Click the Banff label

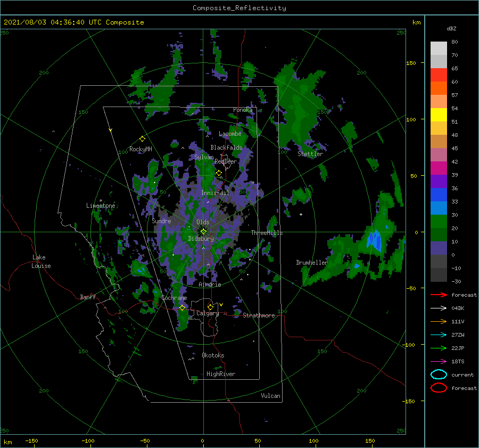coord(88,297)
